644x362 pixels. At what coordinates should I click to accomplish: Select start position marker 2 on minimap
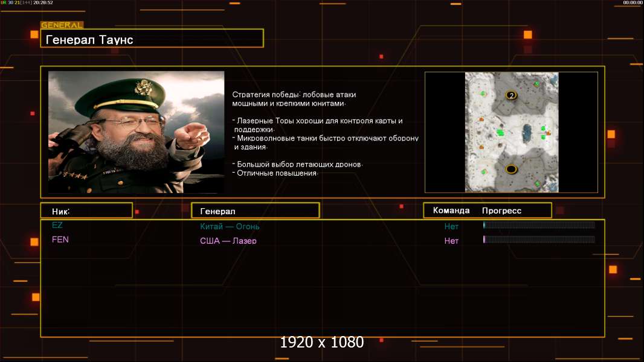511,95
